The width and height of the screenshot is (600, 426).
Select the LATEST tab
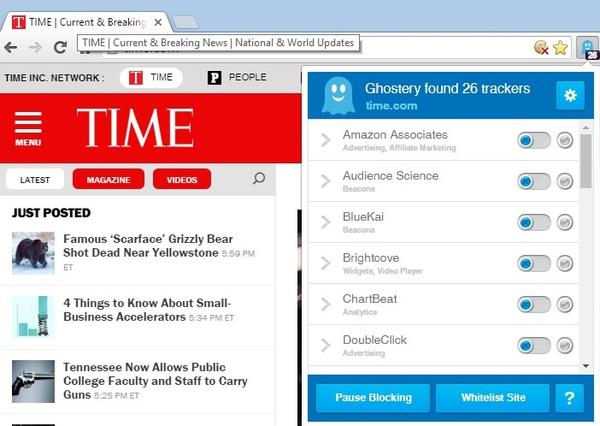tap(35, 180)
